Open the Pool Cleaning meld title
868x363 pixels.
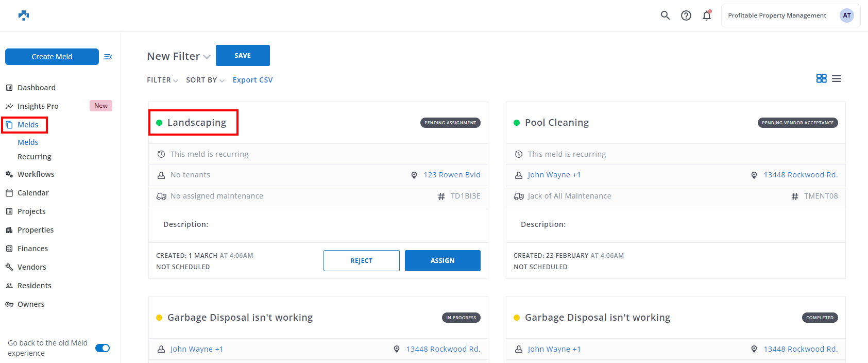click(556, 123)
